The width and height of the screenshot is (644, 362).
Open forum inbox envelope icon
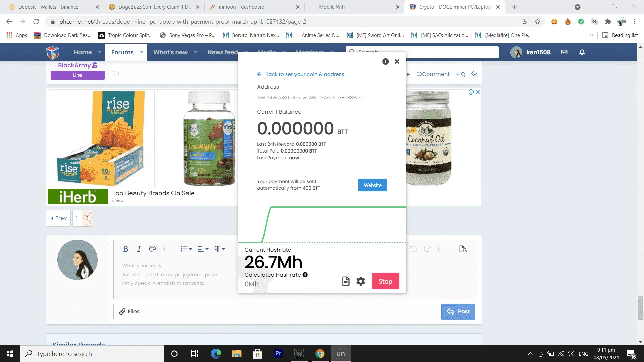[x=564, y=52]
